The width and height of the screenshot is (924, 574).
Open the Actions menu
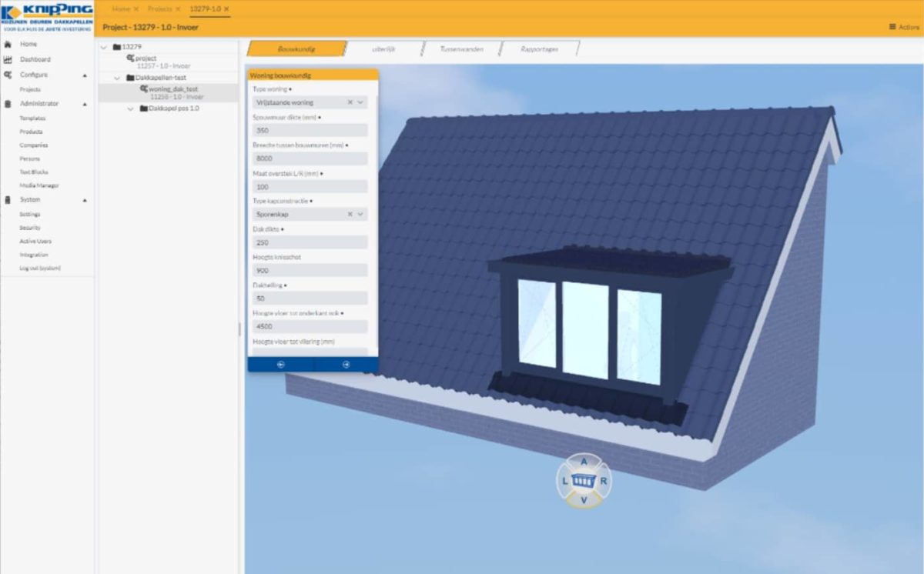click(904, 27)
